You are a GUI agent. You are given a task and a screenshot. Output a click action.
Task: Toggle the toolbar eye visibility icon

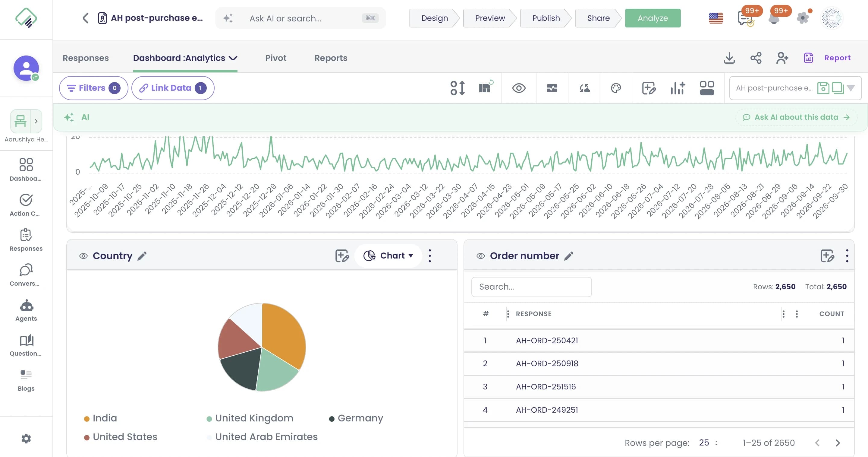pyautogui.click(x=519, y=88)
